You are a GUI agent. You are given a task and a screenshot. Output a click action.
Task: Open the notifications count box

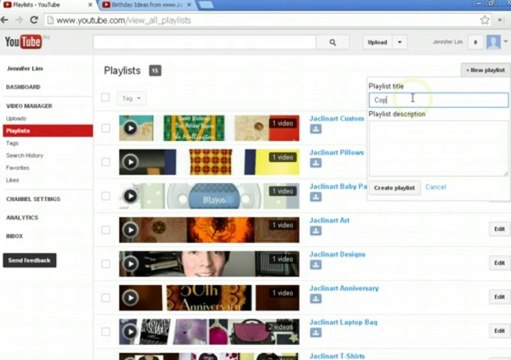click(x=475, y=42)
